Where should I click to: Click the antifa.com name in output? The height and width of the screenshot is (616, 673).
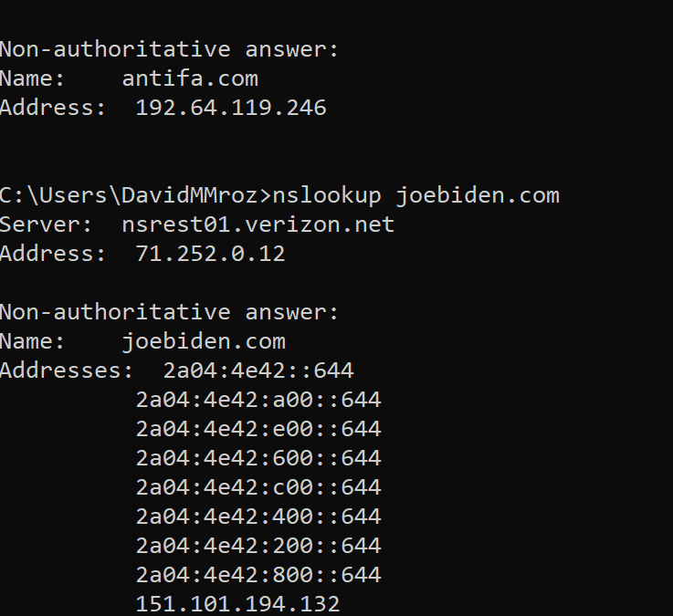tap(190, 78)
